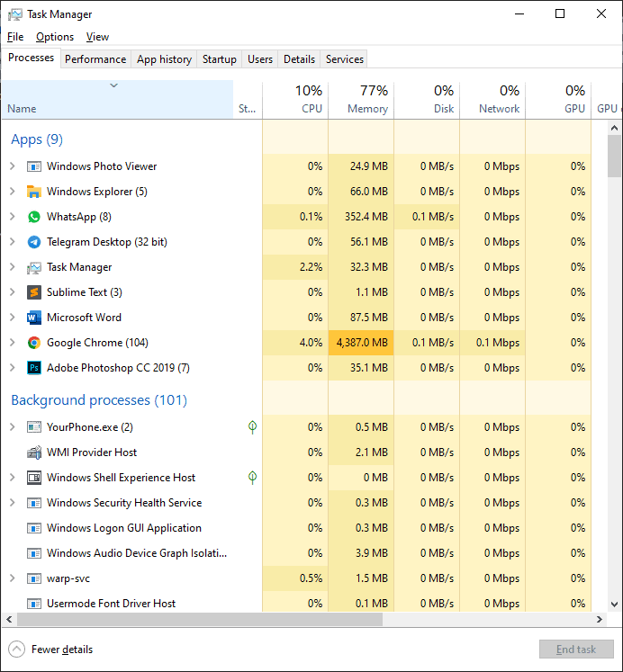
Task: Click the Windows Explorer folder icon
Action: [x=34, y=192]
